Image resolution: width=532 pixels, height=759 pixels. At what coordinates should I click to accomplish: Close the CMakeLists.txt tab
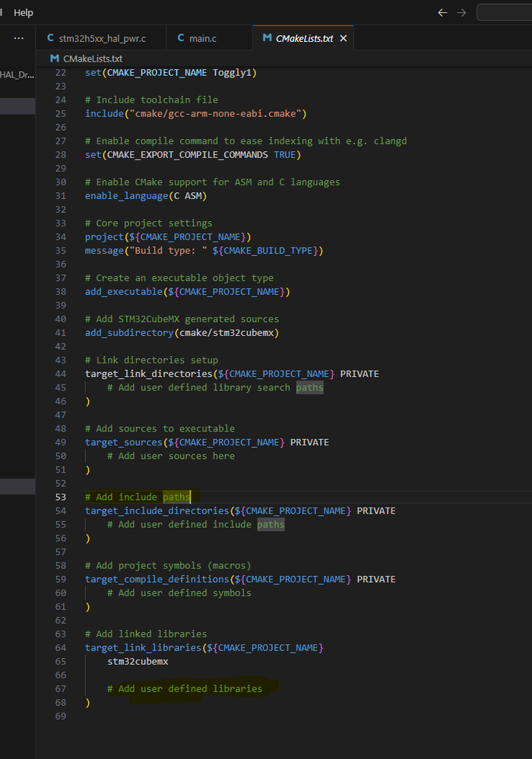[x=344, y=38]
